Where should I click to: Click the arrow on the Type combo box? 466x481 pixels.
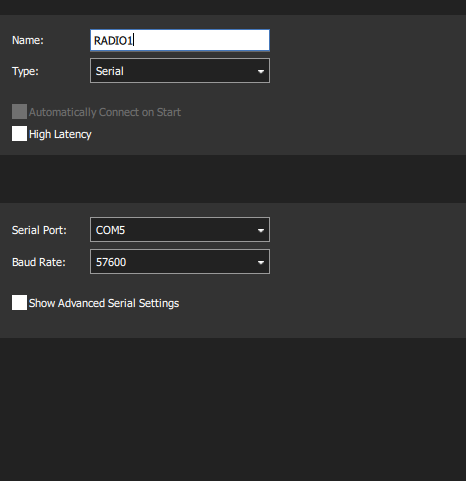[x=261, y=71]
